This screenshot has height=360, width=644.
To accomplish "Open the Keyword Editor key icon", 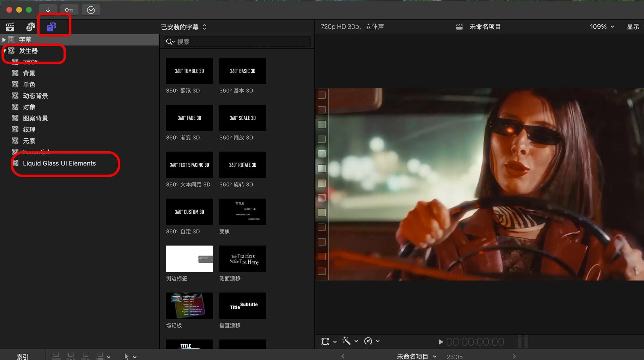I will [x=69, y=10].
